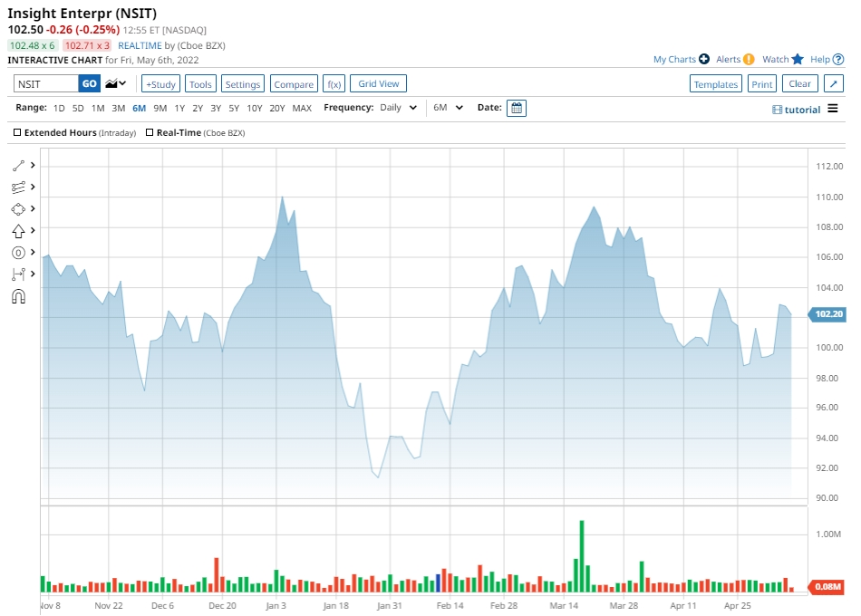
Task: Expand the channel lines tool submenu arrow
Action: coord(33,188)
